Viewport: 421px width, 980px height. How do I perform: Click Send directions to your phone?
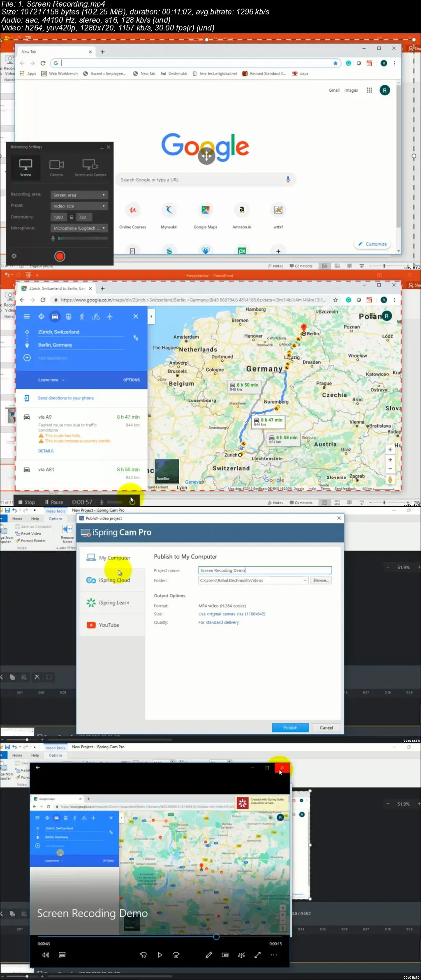point(65,398)
